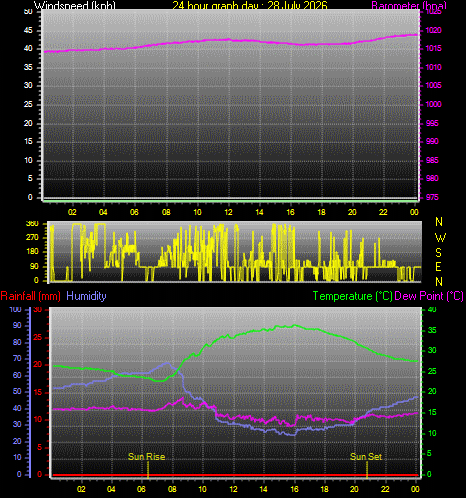Select the yellow Sun Set tick marker

coord(367,470)
